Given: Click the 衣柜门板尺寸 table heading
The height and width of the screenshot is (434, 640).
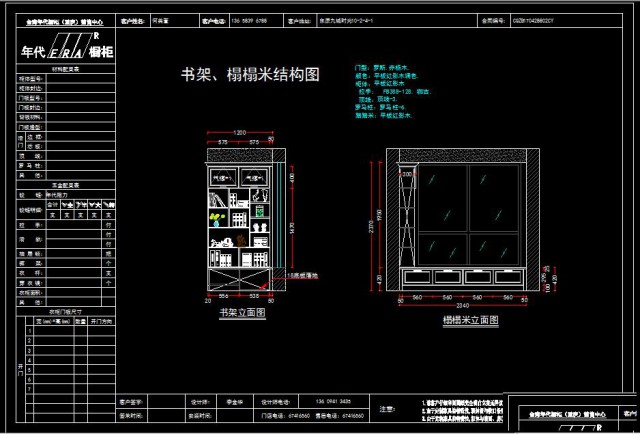Looking at the screenshot, I should 66,312.
